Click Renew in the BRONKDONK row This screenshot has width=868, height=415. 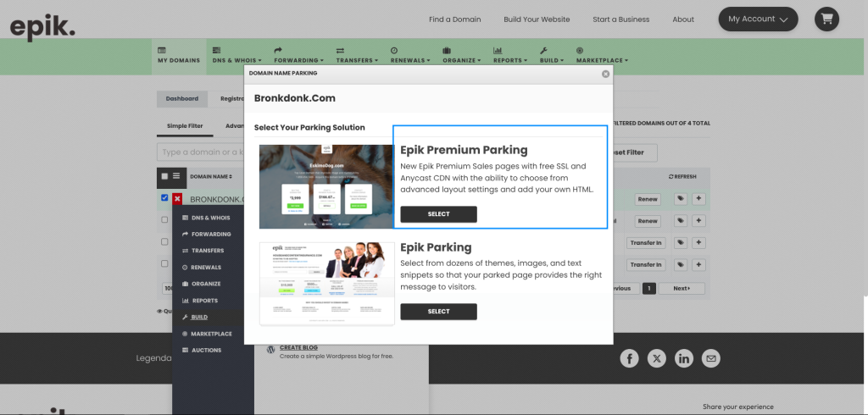coord(647,199)
